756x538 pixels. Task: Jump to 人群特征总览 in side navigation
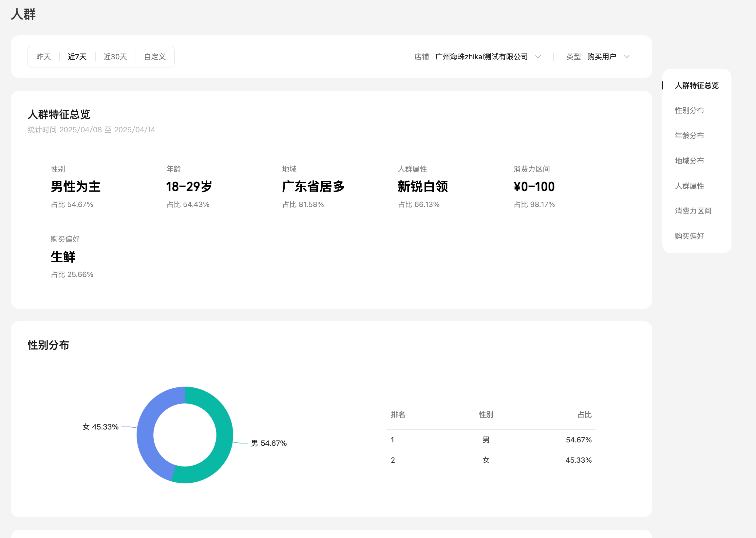pos(696,85)
